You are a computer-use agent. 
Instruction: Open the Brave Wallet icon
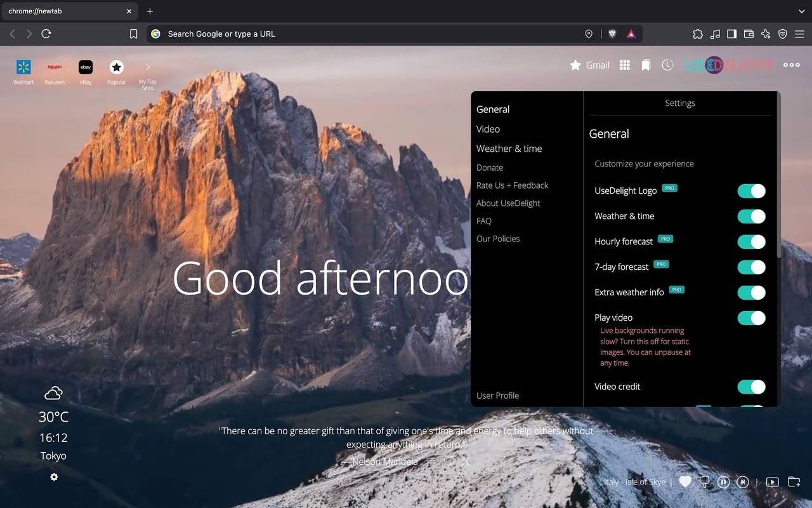point(749,34)
